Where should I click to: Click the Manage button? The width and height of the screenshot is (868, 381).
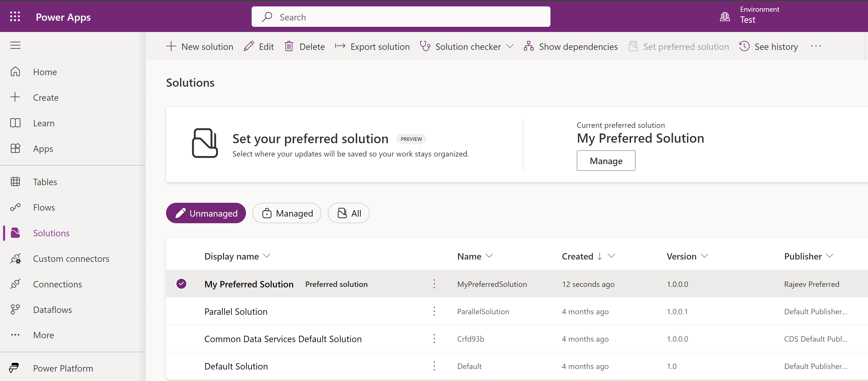tap(606, 161)
